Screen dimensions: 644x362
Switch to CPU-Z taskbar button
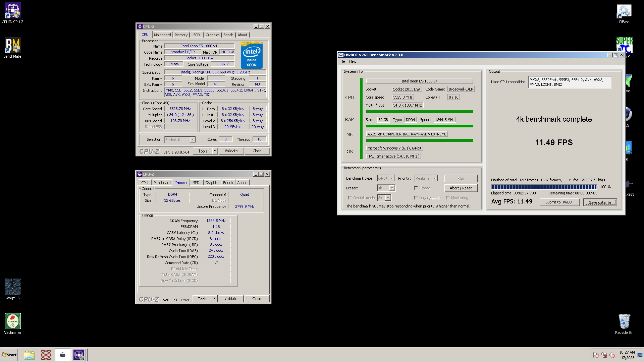(x=79, y=355)
